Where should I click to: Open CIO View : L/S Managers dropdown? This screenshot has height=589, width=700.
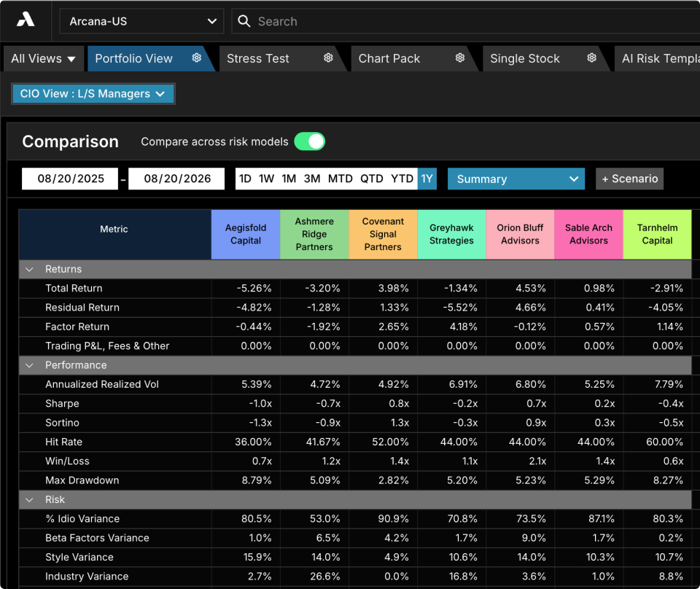click(x=93, y=94)
